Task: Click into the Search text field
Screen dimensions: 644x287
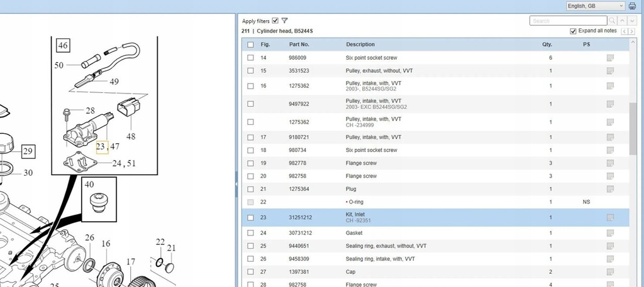Action: point(568,21)
